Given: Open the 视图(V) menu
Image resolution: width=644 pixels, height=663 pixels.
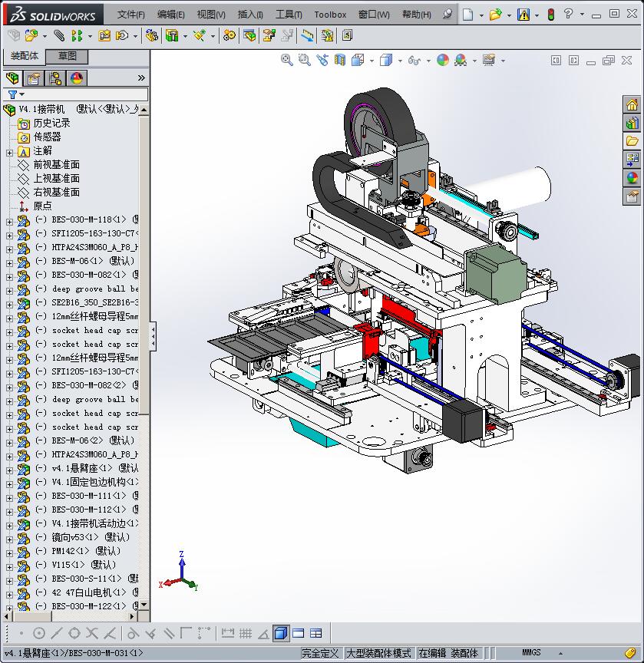Looking at the screenshot, I should tap(211, 15).
